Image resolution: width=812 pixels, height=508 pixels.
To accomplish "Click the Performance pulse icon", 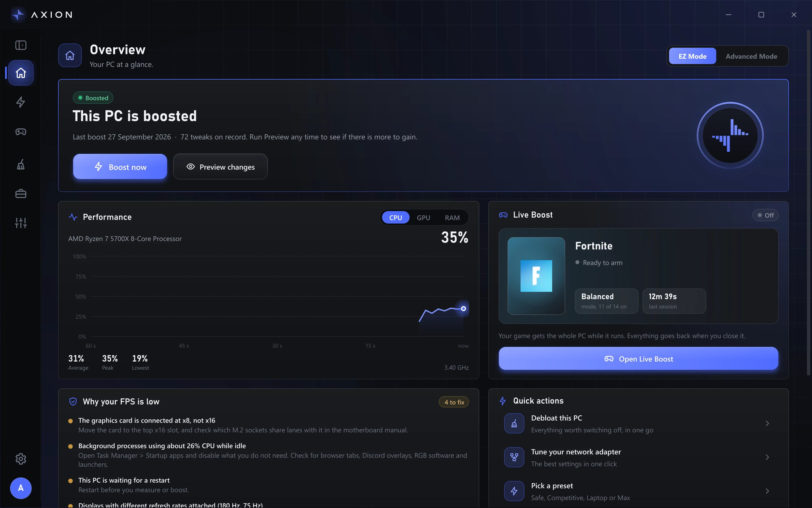I will click(x=73, y=217).
